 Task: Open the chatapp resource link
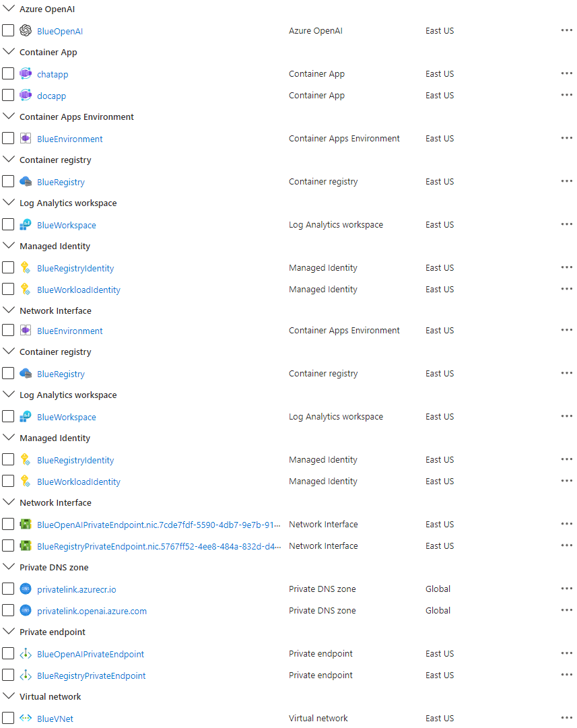coord(53,74)
